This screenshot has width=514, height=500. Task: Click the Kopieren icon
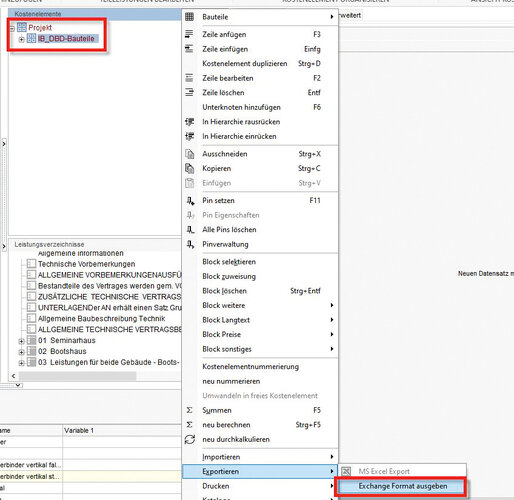[x=190, y=168]
